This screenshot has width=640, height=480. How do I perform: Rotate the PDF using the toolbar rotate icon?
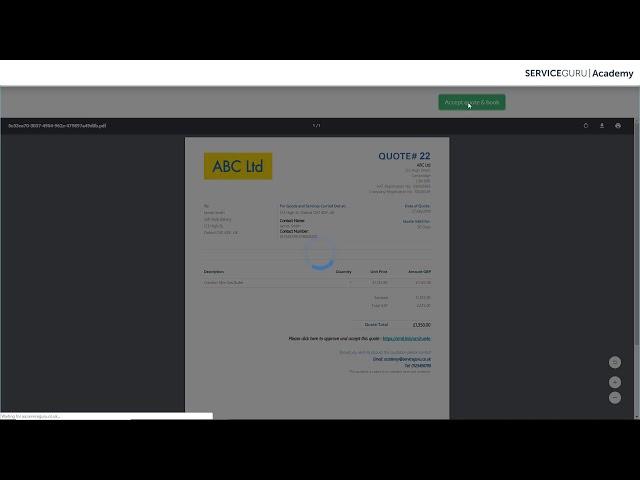(586, 126)
